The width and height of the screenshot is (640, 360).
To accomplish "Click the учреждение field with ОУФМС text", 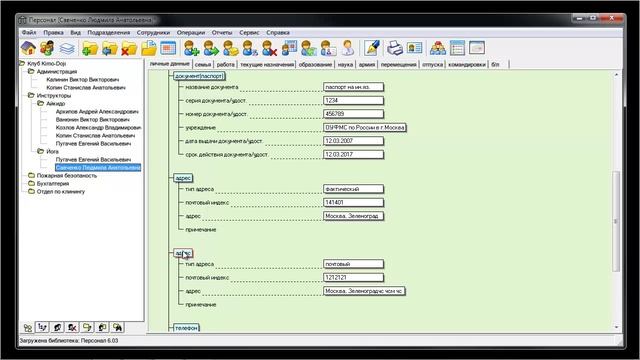I will click(364, 127).
